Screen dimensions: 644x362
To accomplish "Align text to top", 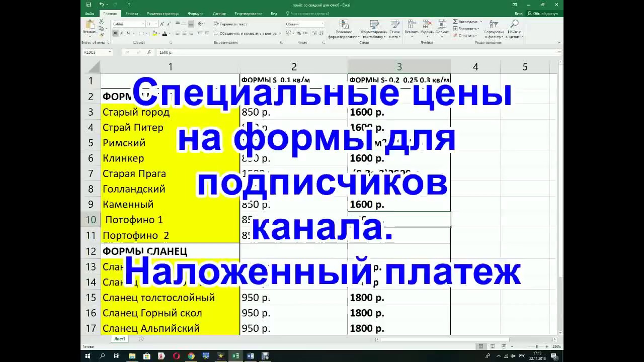I will (x=177, y=24).
